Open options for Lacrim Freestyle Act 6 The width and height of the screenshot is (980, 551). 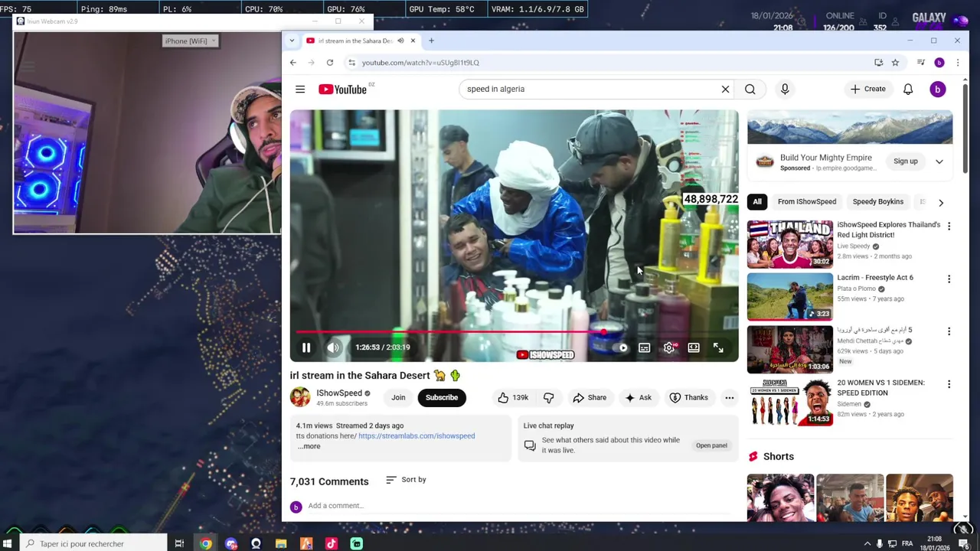click(949, 279)
